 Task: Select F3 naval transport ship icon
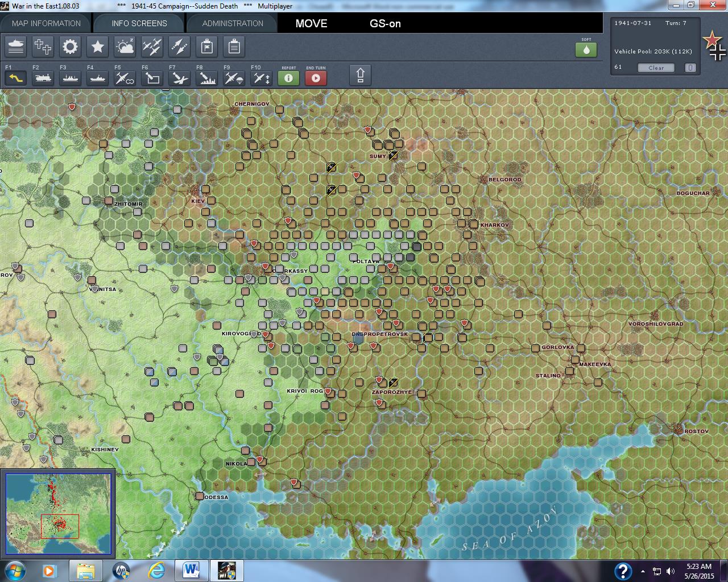coord(71,78)
